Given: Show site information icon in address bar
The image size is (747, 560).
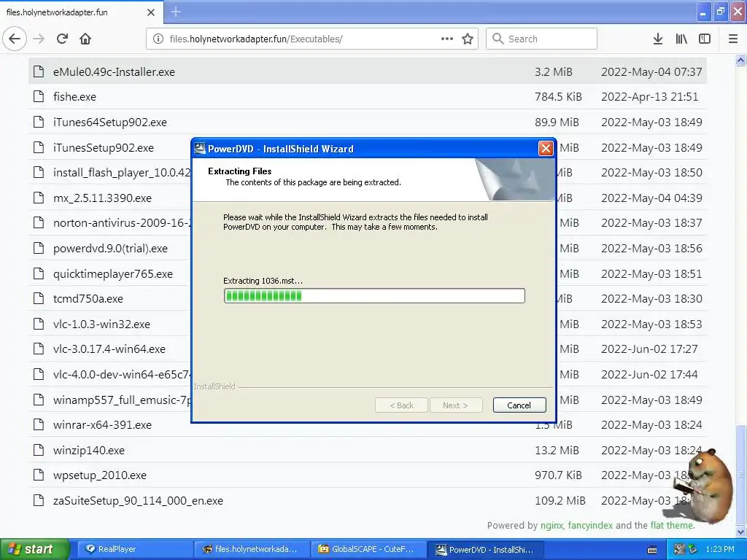Looking at the screenshot, I should pos(158,39).
